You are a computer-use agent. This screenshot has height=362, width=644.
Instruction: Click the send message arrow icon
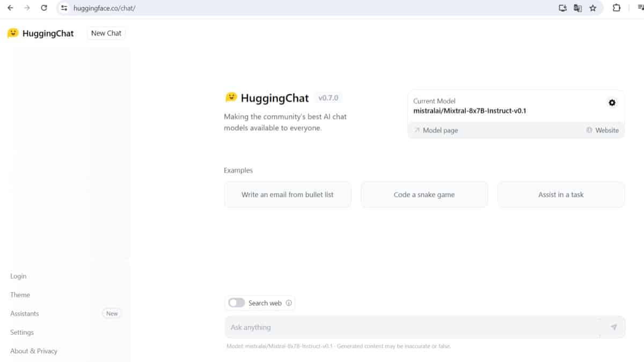point(613,327)
